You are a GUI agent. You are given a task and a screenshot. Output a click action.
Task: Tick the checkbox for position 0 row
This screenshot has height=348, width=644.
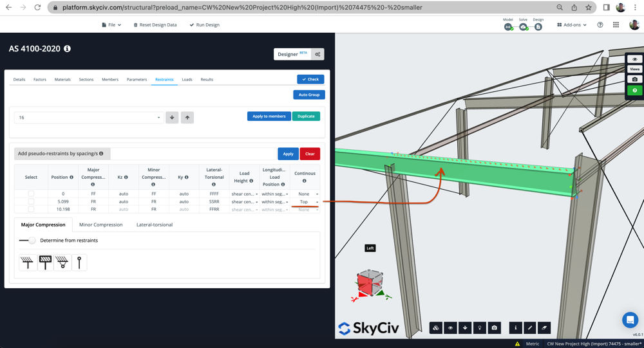click(31, 194)
